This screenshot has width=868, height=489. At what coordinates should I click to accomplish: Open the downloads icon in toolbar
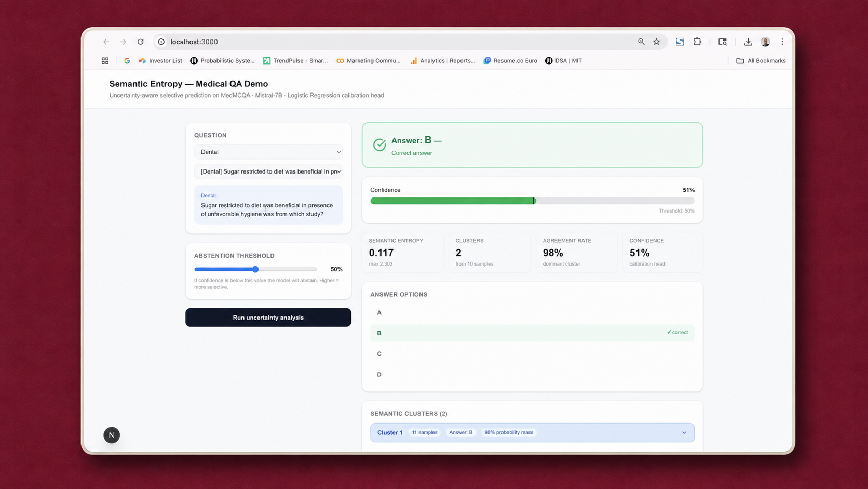click(748, 42)
